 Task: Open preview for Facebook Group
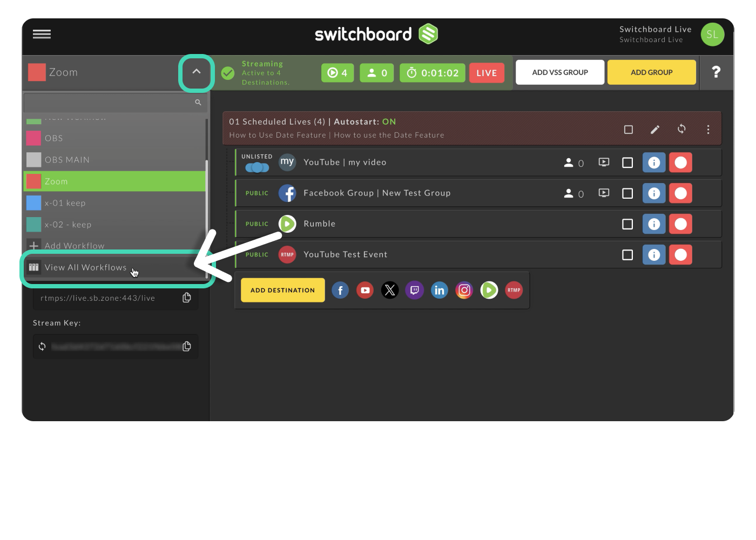[x=604, y=193]
